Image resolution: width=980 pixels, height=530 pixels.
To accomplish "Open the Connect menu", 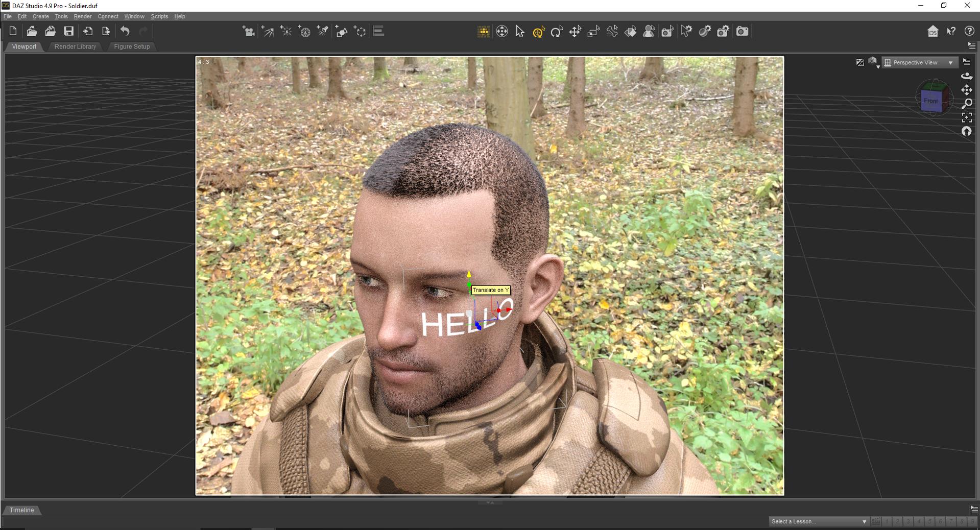I will coord(108,16).
